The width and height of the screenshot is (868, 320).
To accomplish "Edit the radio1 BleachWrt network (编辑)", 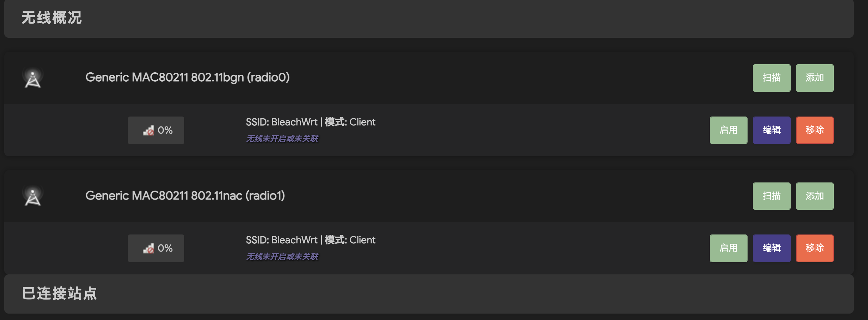I will [x=771, y=248].
